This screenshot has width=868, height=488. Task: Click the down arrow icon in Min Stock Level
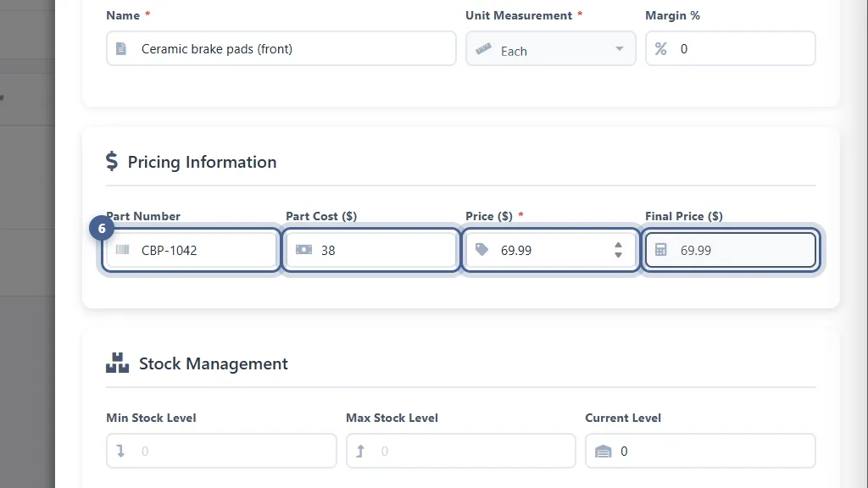pos(120,451)
